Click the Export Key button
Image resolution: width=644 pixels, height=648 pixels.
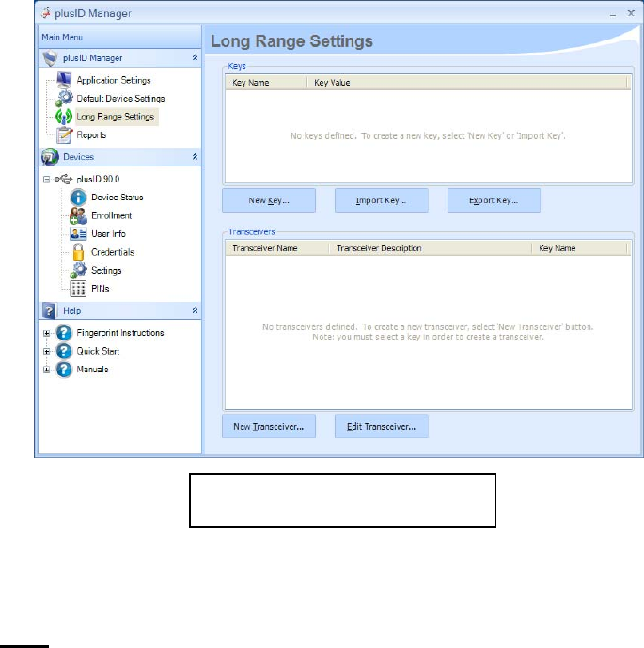[494, 200]
